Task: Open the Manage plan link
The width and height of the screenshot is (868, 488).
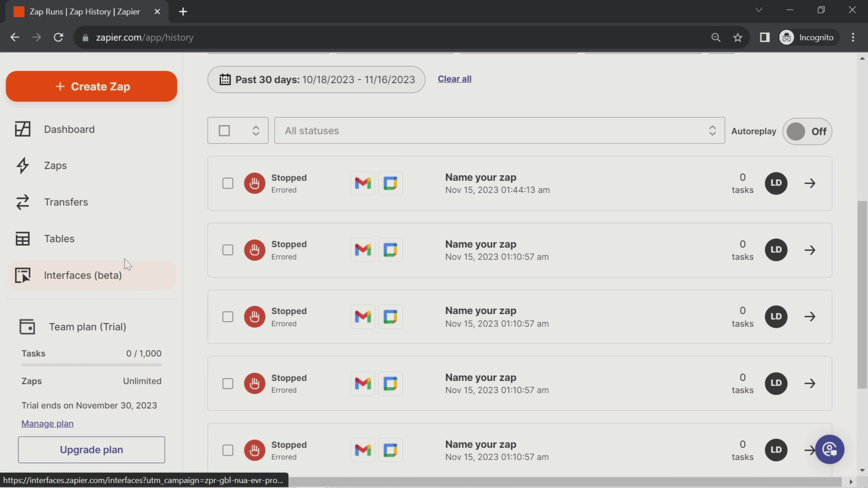Action: click(x=47, y=423)
